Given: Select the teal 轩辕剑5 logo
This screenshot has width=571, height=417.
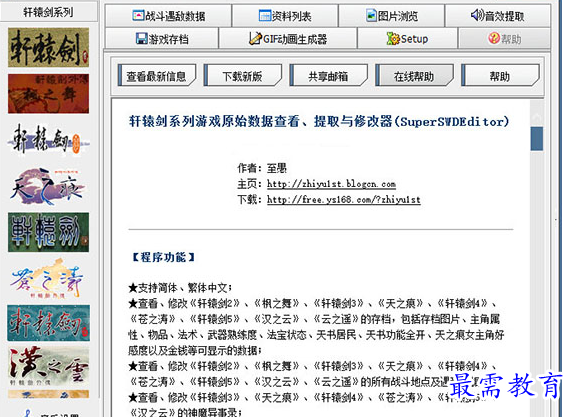Looking at the screenshot, I should (x=48, y=323).
